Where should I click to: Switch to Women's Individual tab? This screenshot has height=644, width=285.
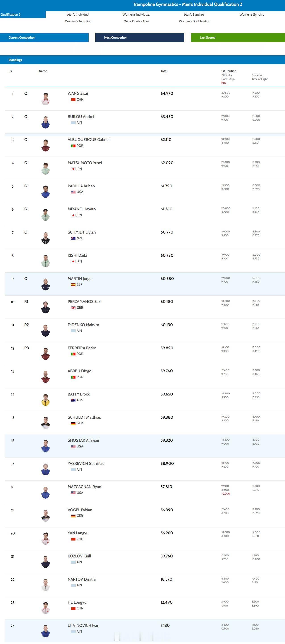click(x=136, y=14)
